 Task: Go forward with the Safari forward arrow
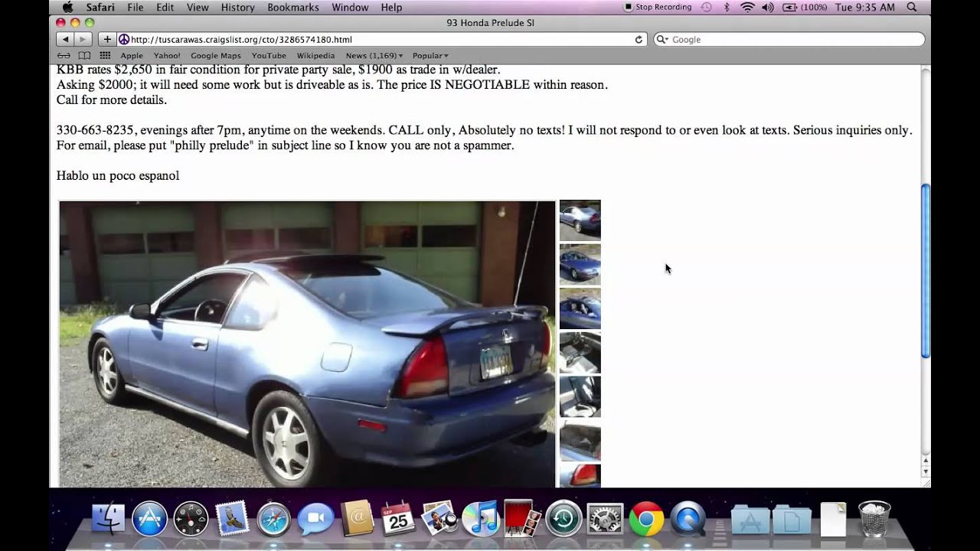pyautogui.click(x=83, y=39)
